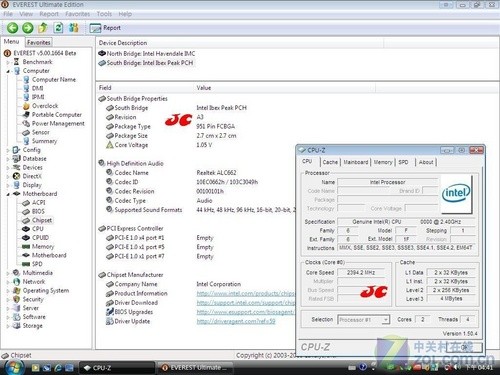The width and height of the screenshot is (500, 375).
Task: Switch to SPD tab in CPU-Z
Action: [403, 162]
